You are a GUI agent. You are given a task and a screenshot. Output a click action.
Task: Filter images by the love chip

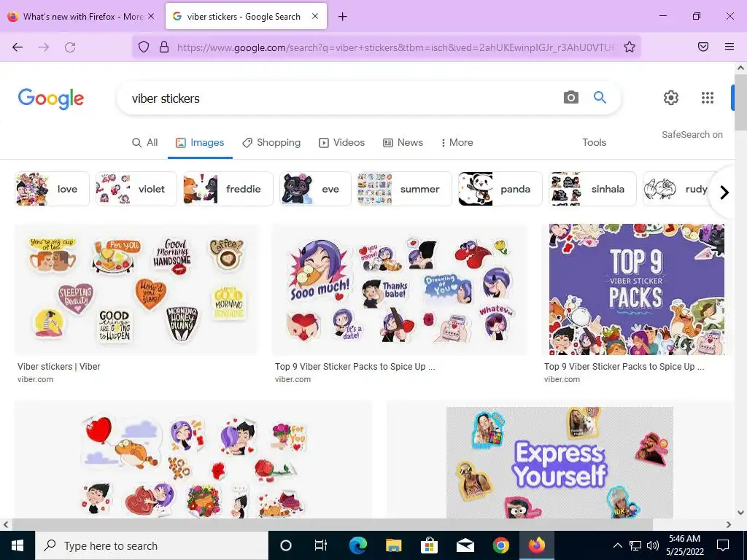click(x=52, y=189)
